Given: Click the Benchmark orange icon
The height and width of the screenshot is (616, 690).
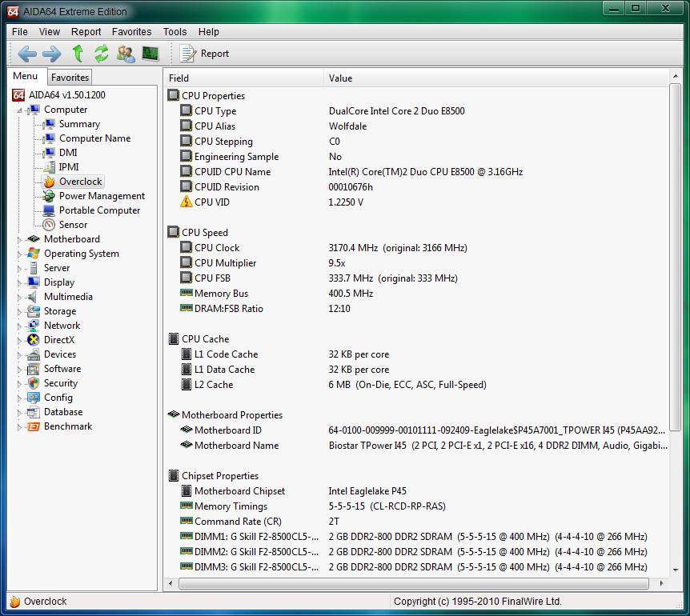Looking at the screenshot, I should tap(34, 426).
